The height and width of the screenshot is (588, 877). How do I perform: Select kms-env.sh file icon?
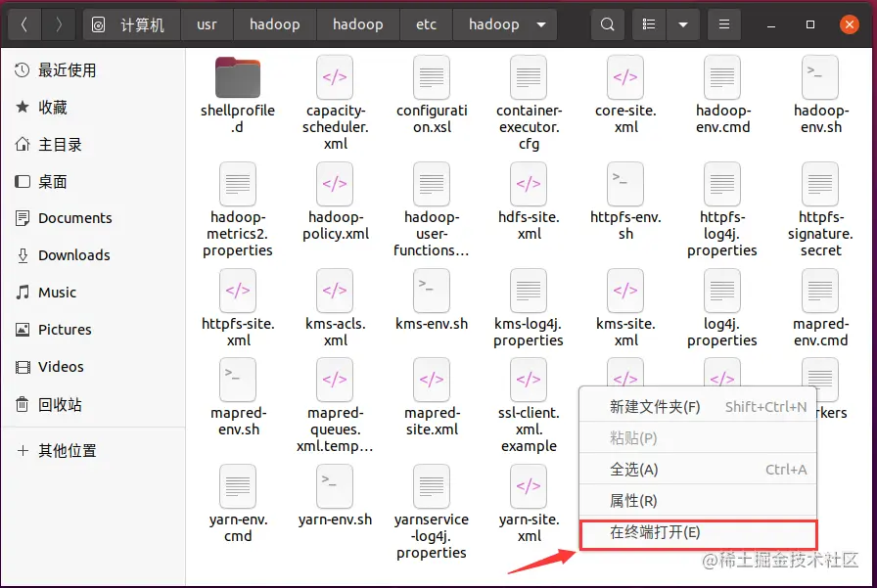pyautogui.click(x=432, y=291)
